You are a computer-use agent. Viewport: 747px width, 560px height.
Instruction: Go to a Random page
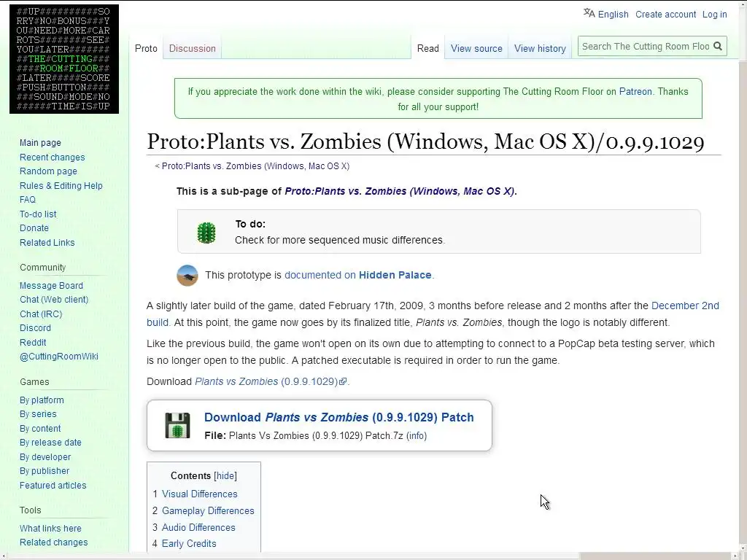click(x=48, y=171)
